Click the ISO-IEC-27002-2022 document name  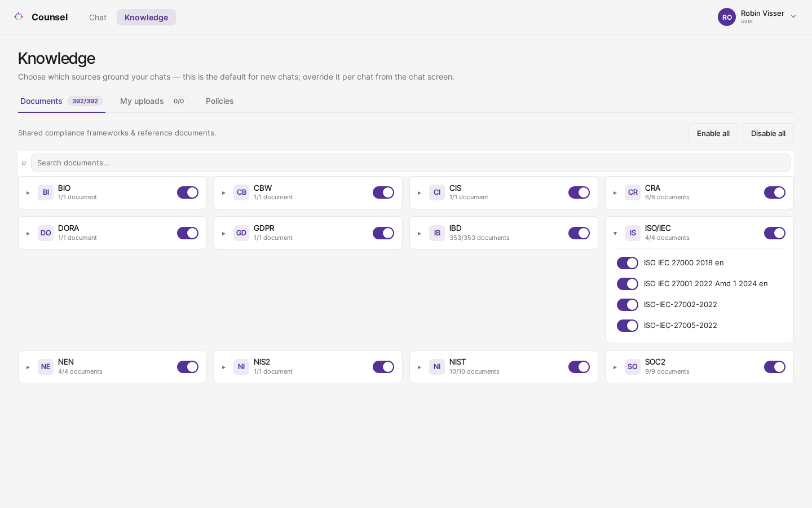pyautogui.click(x=681, y=305)
